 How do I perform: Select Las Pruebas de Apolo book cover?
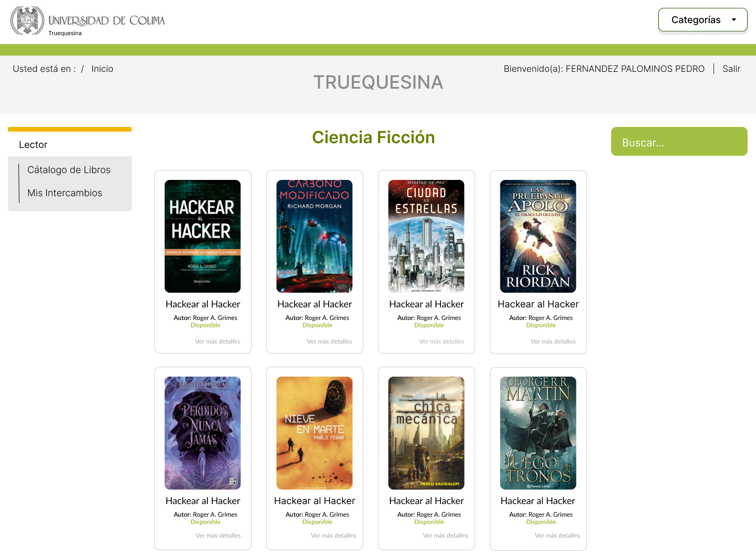pos(538,236)
